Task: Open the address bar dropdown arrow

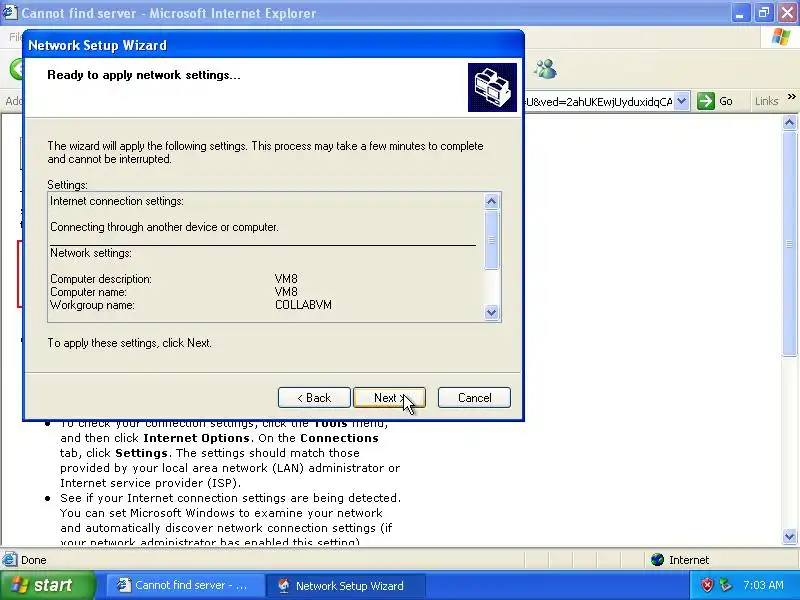Action: point(681,101)
